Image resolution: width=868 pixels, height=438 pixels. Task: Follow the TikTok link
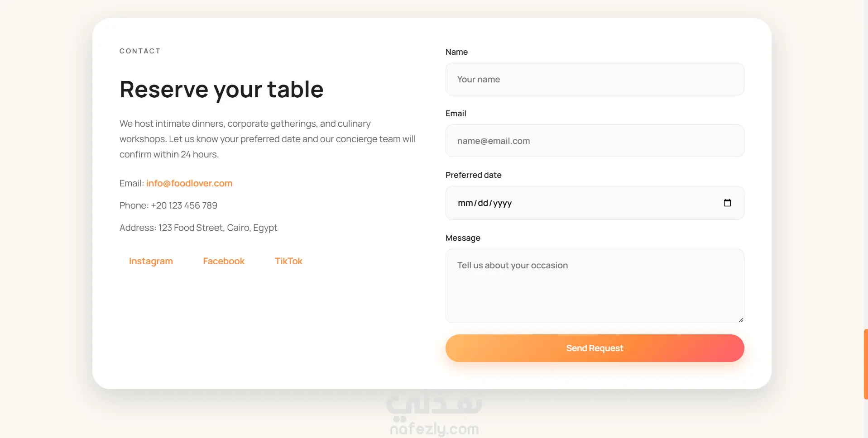288,261
